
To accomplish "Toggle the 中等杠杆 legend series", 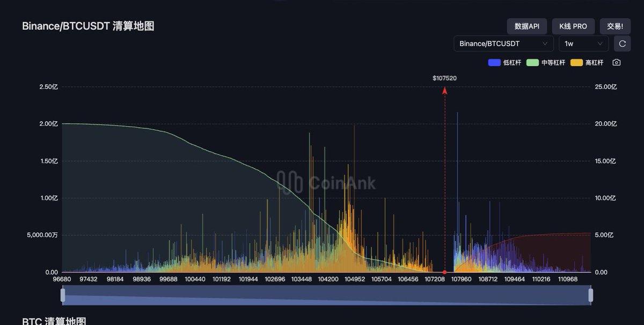I will pos(546,62).
